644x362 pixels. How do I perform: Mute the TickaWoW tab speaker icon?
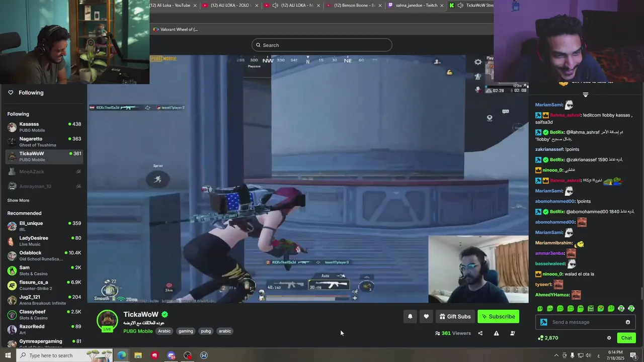[x=460, y=6]
